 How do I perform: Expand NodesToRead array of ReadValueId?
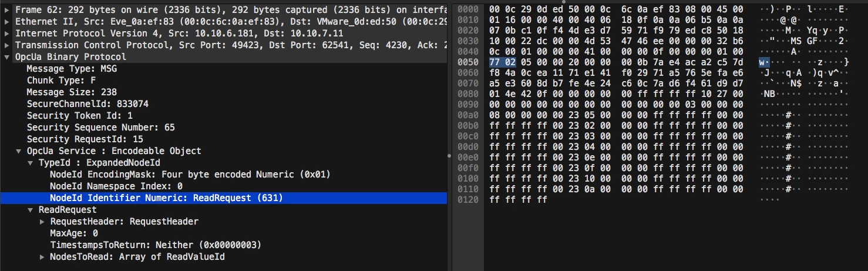(42, 257)
